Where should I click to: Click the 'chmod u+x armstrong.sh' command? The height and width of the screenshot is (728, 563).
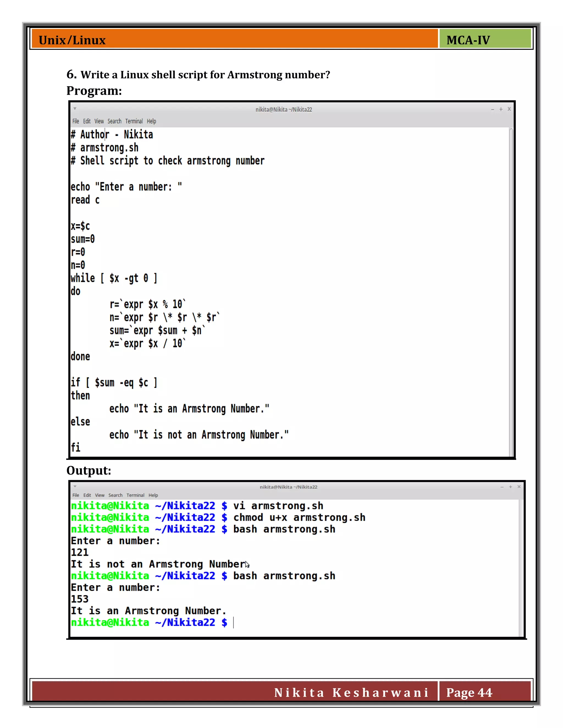[x=299, y=517]
